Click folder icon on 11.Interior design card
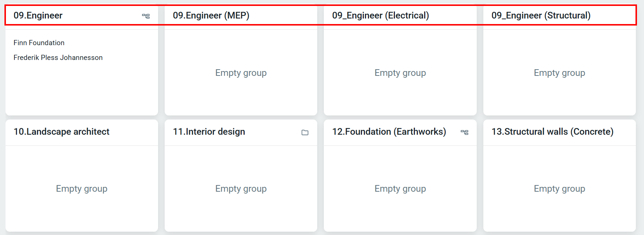 click(x=305, y=132)
